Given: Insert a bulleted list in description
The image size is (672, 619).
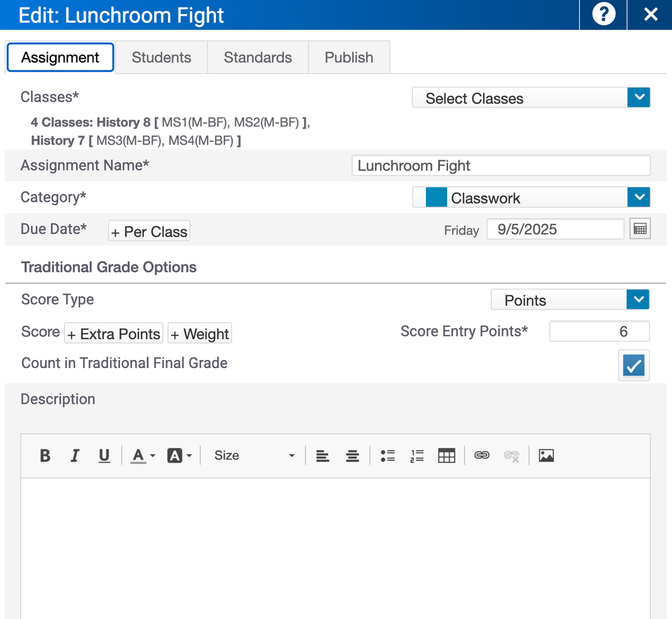Looking at the screenshot, I should coord(387,456).
